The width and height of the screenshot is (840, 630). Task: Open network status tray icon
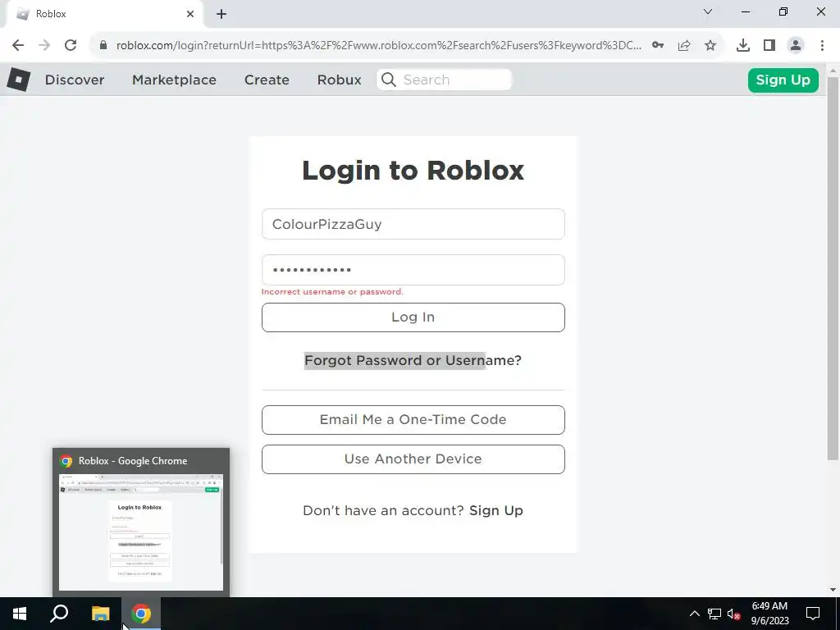pyautogui.click(x=714, y=614)
